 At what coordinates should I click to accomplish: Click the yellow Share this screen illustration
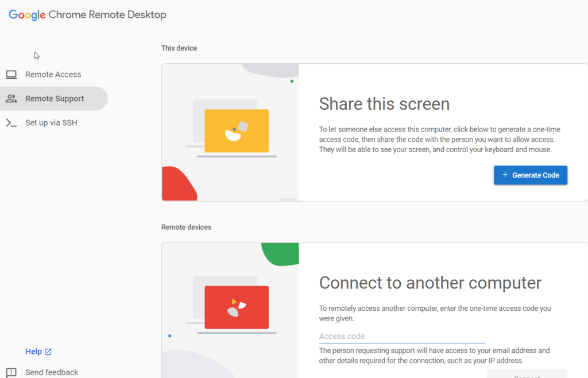230,132
